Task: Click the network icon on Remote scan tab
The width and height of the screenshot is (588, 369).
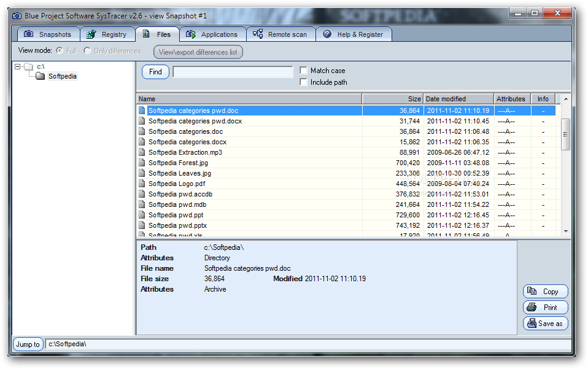Action: tap(258, 34)
